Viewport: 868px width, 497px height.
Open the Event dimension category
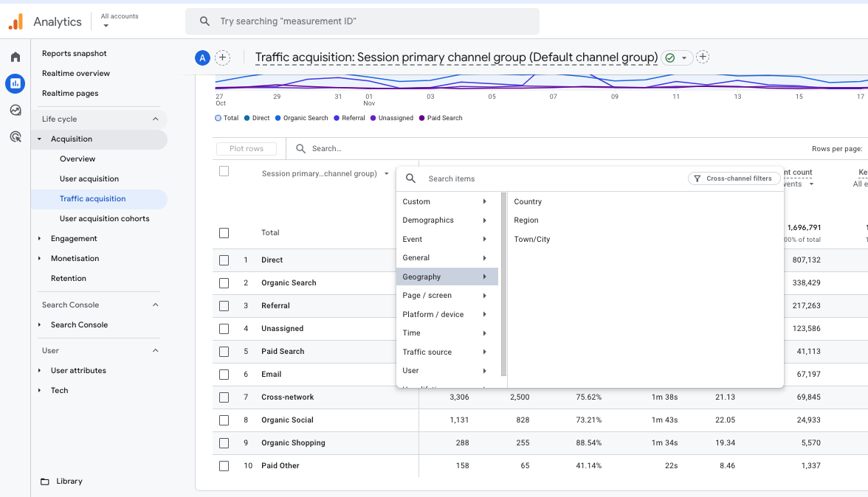point(447,240)
